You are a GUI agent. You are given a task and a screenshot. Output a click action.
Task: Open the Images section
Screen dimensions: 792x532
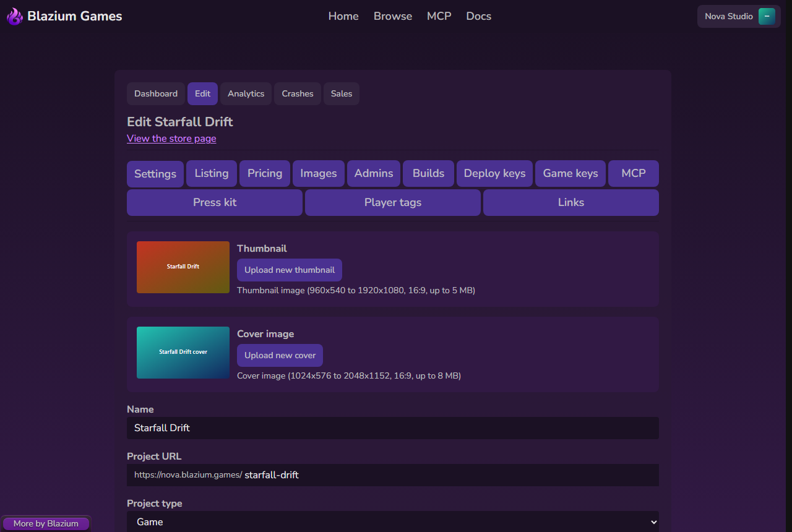pos(319,174)
